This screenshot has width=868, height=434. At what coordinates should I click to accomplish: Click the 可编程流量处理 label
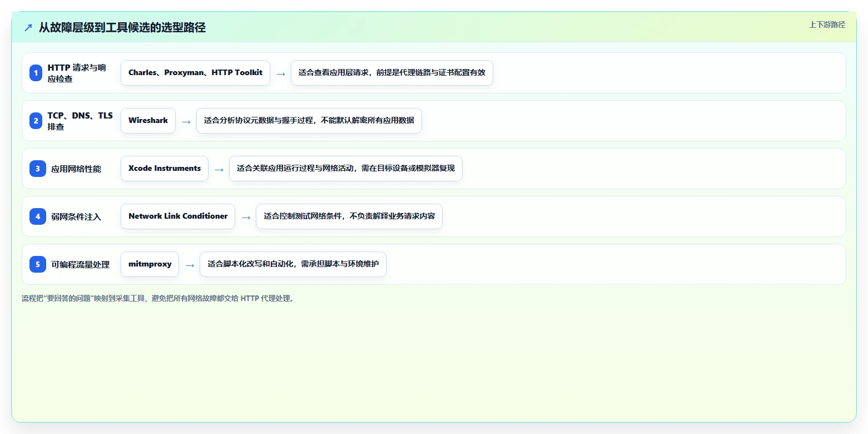click(81, 264)
